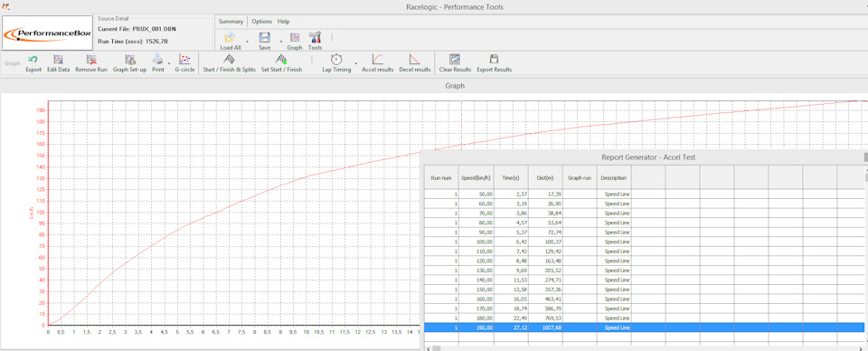The height and width of the screenshot is (351, 868).
Task: Click Start / Finish & Splits flag icon
Action: [229, 59]
